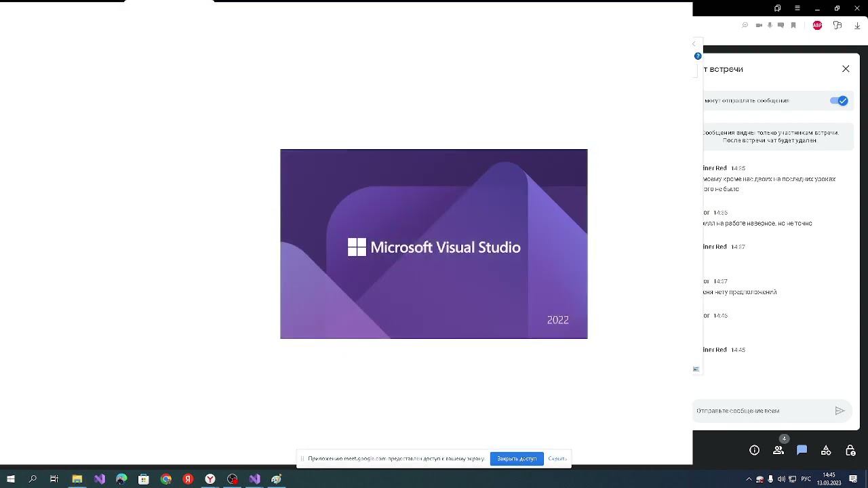Click the 'Закрыть доступ' stop sharing button
The width and height of the screenshot is (868, 488).
[517, 459]
